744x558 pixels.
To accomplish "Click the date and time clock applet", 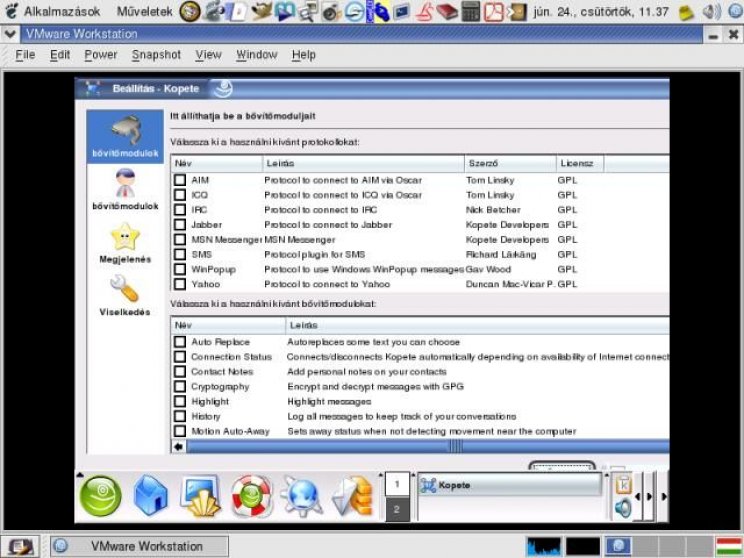I will (601, 11).
